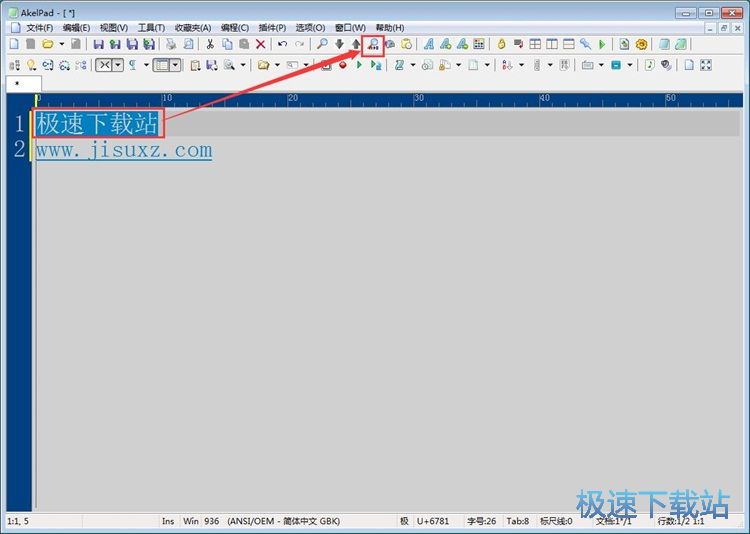This screenshot has width=750, height=534.
Task: Click the scroll Scripts icon in second toolbar
Action: coord(399,65)
